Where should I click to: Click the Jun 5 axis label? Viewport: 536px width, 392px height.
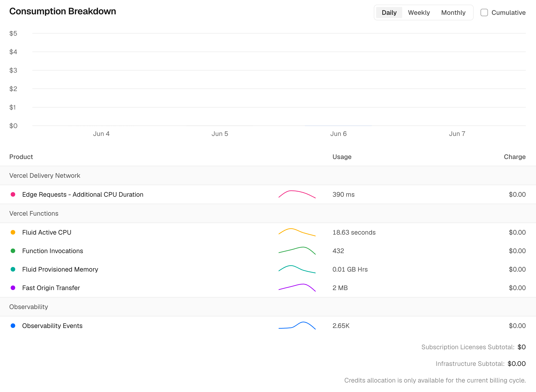point(220,134)
